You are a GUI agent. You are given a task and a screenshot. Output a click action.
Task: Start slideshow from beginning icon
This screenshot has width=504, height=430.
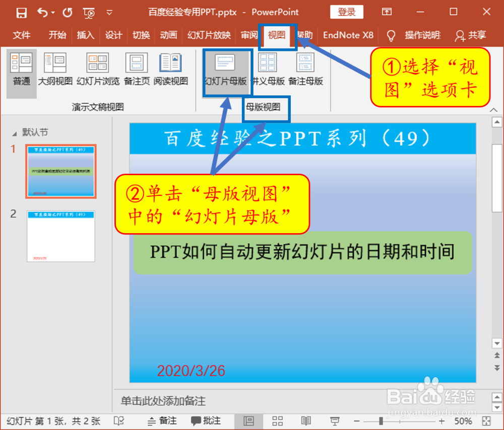tap(89, 13)
